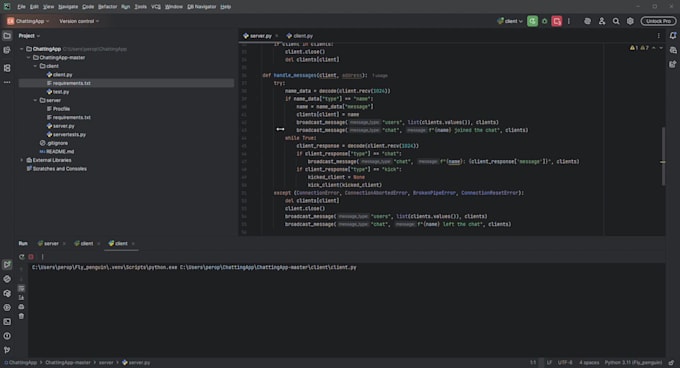Viewport: 680px width, 368px height.
Task: Open the client run configuration dropdown
Action: pyautogui.click(x=510, y=21)
